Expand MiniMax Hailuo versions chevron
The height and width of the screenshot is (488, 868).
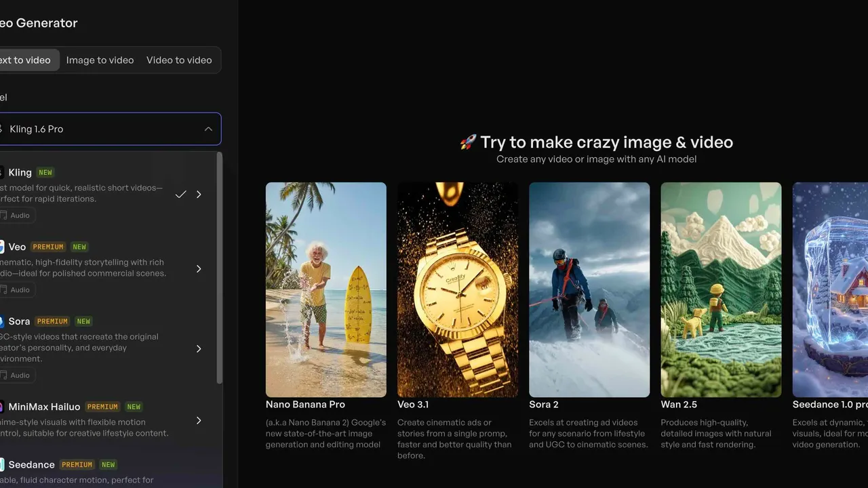coord(199,420)
